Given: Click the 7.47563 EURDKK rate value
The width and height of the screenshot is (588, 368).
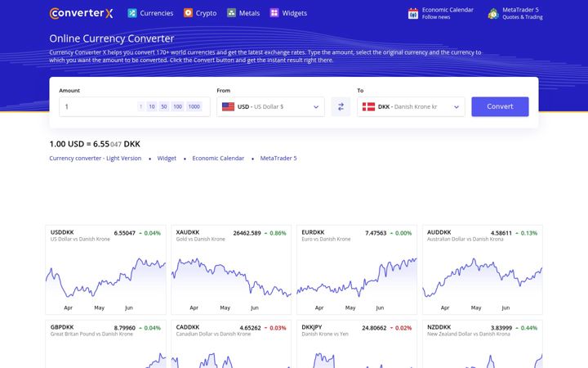Looking at the screenshot, I should coord(376,233).
